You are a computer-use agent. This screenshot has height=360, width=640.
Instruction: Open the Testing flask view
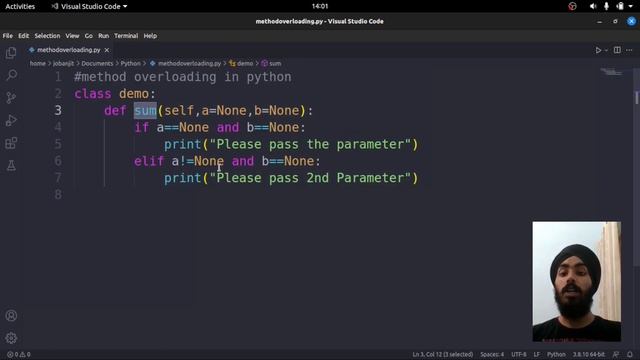(x=11, y=165)
